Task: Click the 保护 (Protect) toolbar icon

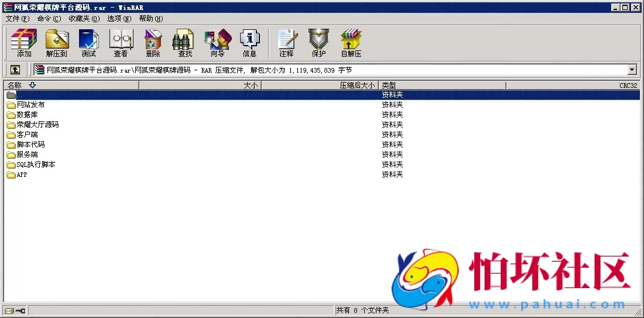Action: 318,42
